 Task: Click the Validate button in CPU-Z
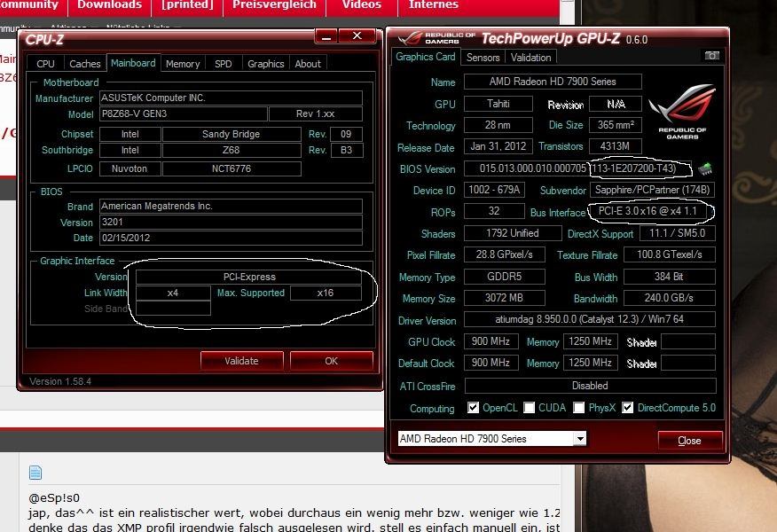point(241,361)
